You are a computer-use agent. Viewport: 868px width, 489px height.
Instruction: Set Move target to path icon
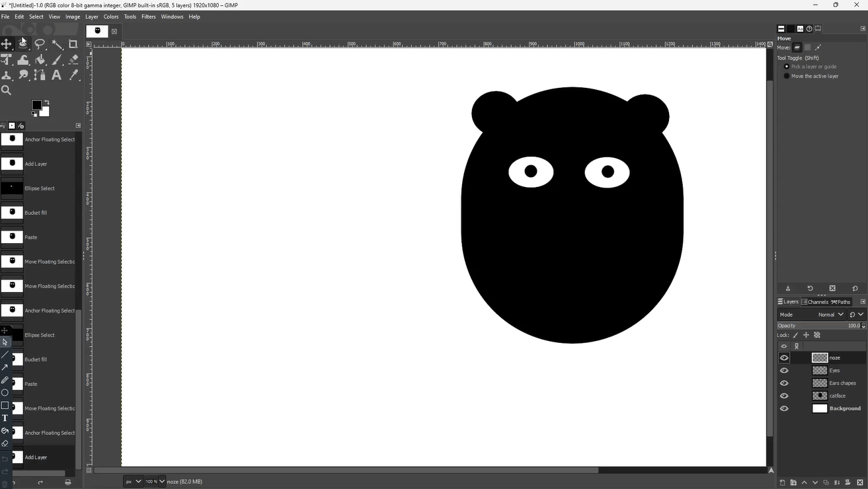(x=818, y=48)
